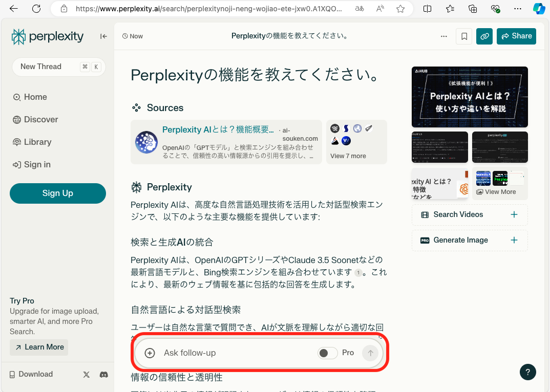Viewport: 550px width, 392px height.
Task: Open Perplexity's X profile icon
Action: 86,375
